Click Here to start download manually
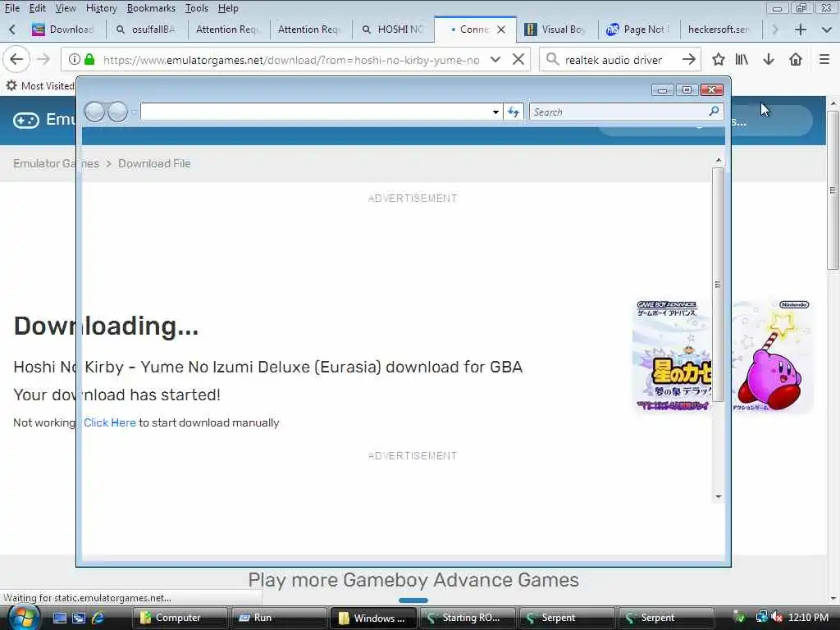 tap(110, 422)
